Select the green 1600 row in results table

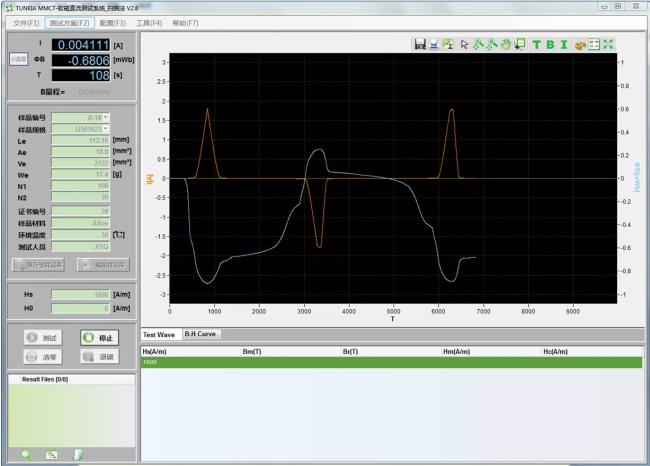[390, 362]
